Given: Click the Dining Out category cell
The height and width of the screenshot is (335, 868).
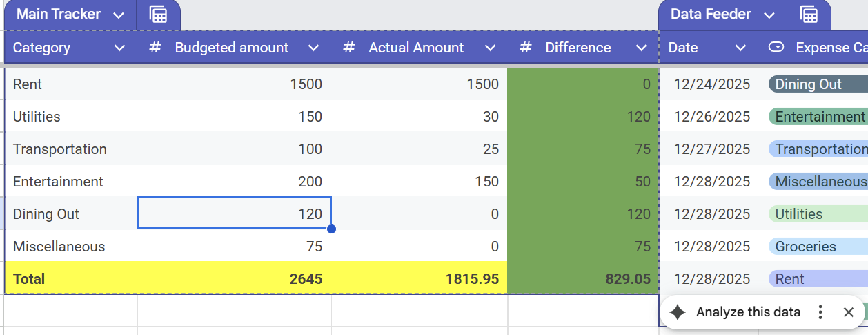Looking at the screenshot, I should tap(71, 214).
